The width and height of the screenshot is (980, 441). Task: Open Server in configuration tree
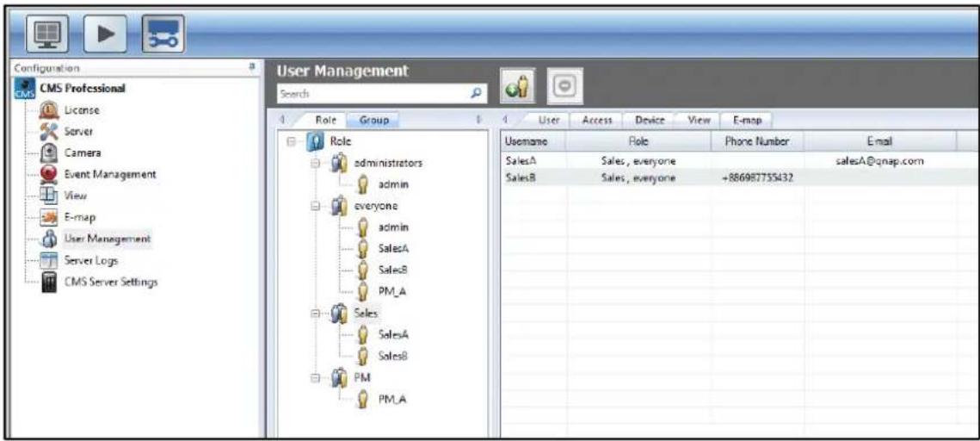(79, 133)
